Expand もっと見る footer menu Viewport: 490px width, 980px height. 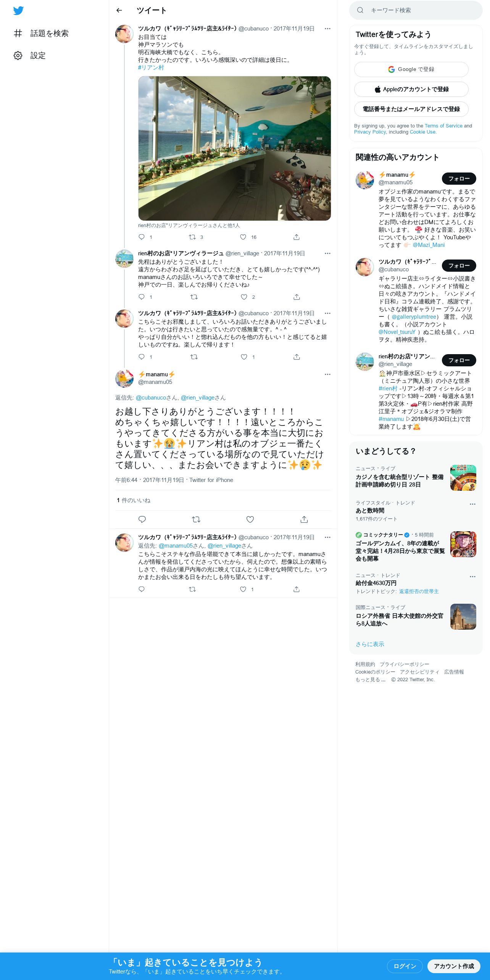[370, 680]
